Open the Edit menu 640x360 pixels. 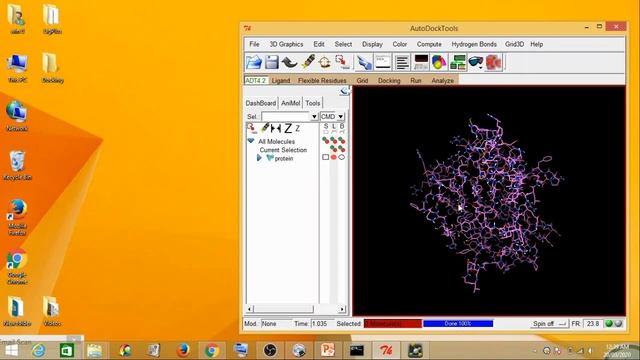tap(319, 44)
